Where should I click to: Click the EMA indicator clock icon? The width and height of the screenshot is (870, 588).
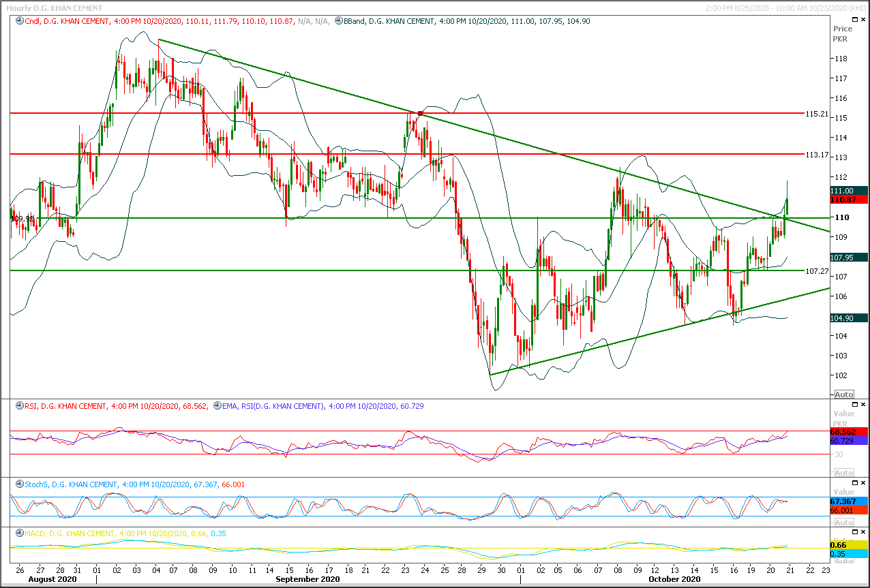(217, 406)
